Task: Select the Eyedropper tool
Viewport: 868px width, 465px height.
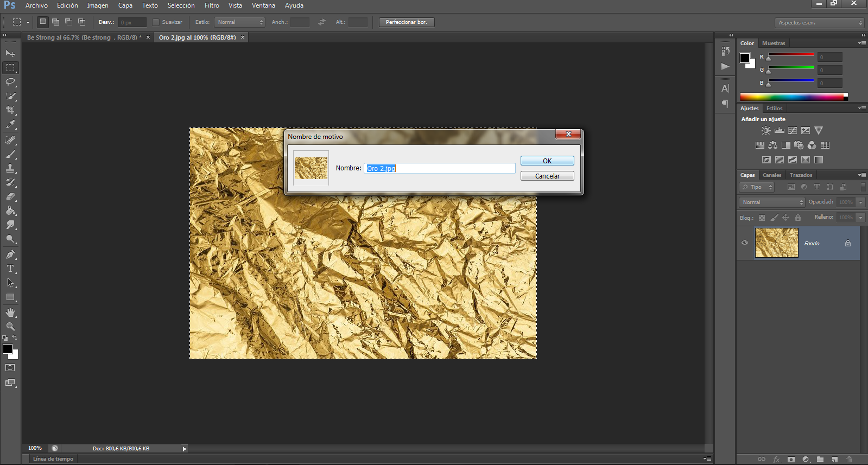Action: (10, 124)
